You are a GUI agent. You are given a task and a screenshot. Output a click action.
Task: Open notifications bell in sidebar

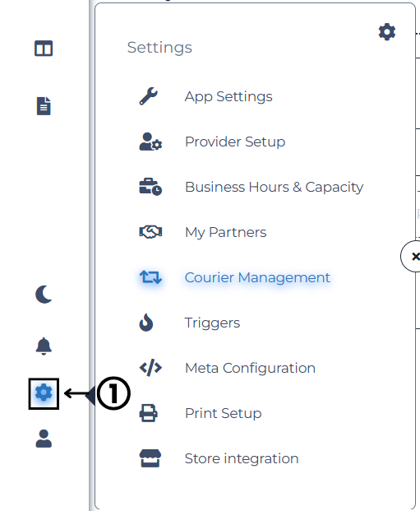44,346
